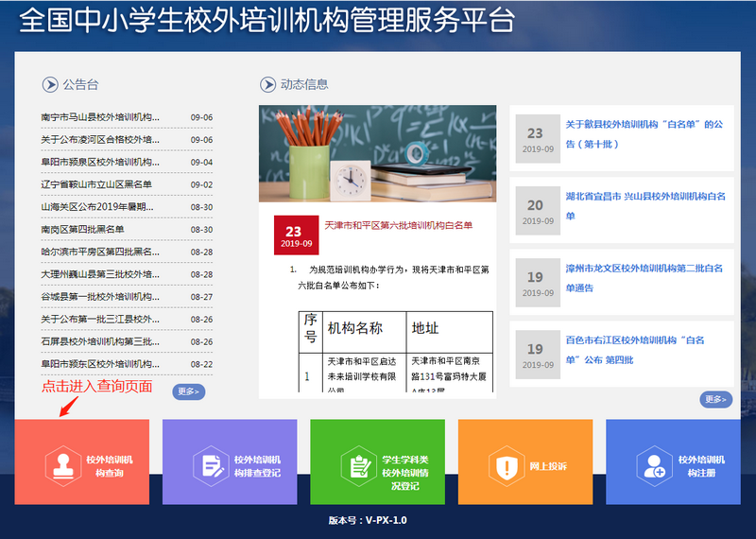The image size is (756, 539).
Task: Click 更多 button under the 动态信息 news cards
Action: click(x=716, y=399)
